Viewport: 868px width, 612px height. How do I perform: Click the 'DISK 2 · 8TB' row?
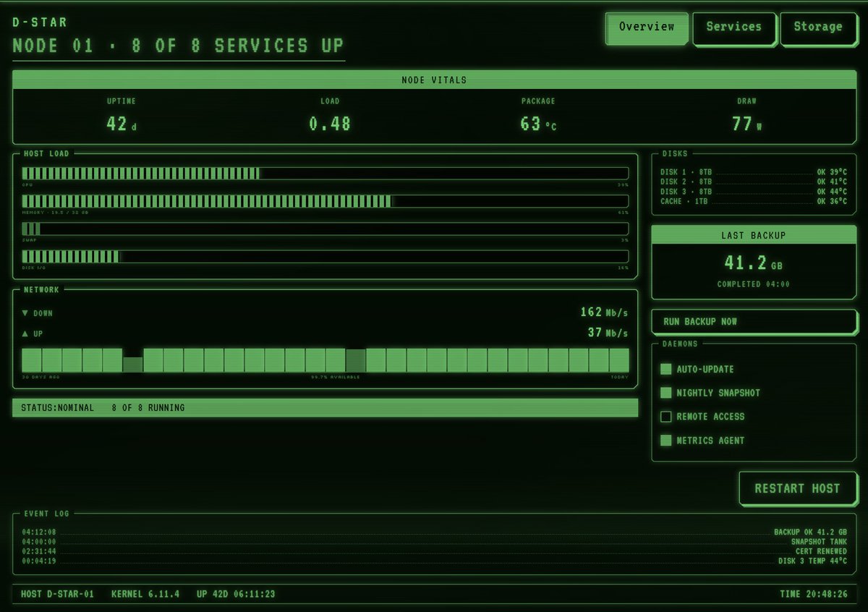[753, 182]
